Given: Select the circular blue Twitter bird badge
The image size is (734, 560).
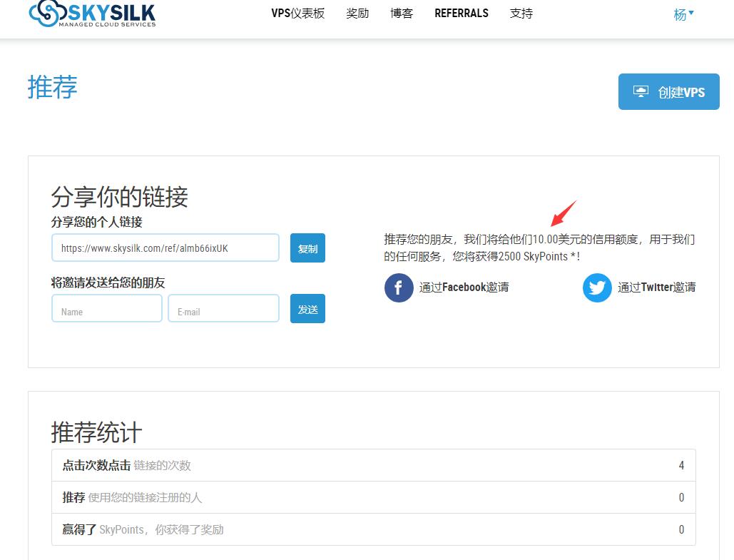Looking at the screenshot, I should point(597,287).
